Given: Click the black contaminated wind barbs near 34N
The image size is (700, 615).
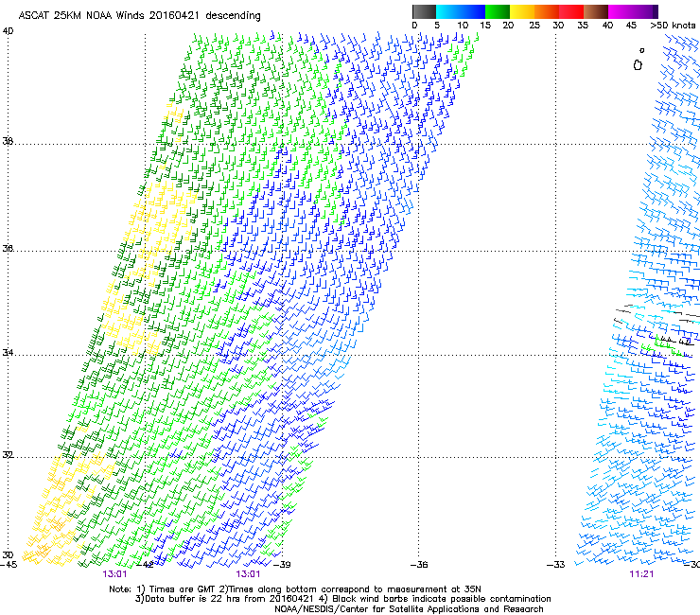Looking at the screenshot, I should click(676, 342).
